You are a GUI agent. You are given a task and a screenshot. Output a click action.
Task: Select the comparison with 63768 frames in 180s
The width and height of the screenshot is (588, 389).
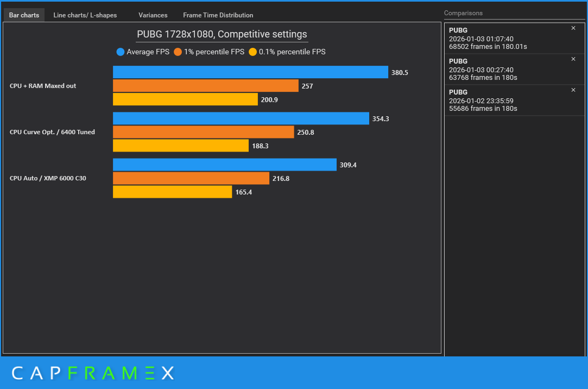[x=514, y=70]
